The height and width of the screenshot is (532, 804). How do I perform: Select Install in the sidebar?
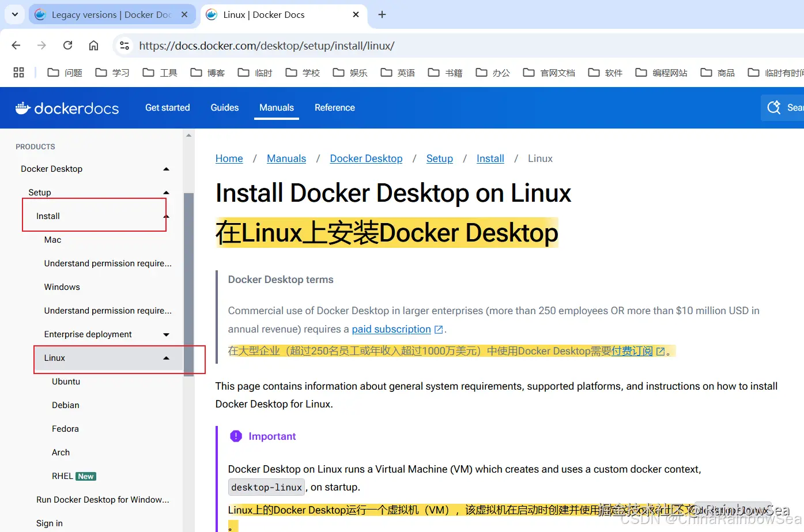pos(48,216)
